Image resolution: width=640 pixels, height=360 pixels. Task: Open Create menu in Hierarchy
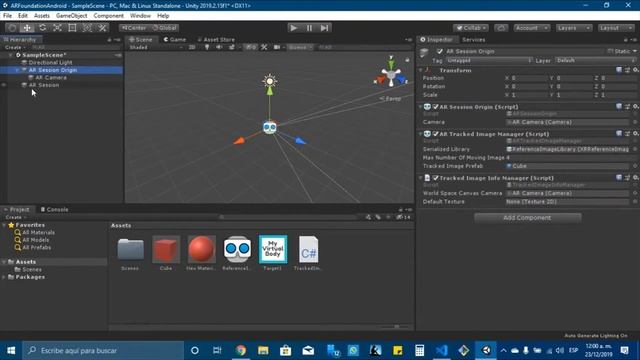pyautogui.click(x=15, y=47)
